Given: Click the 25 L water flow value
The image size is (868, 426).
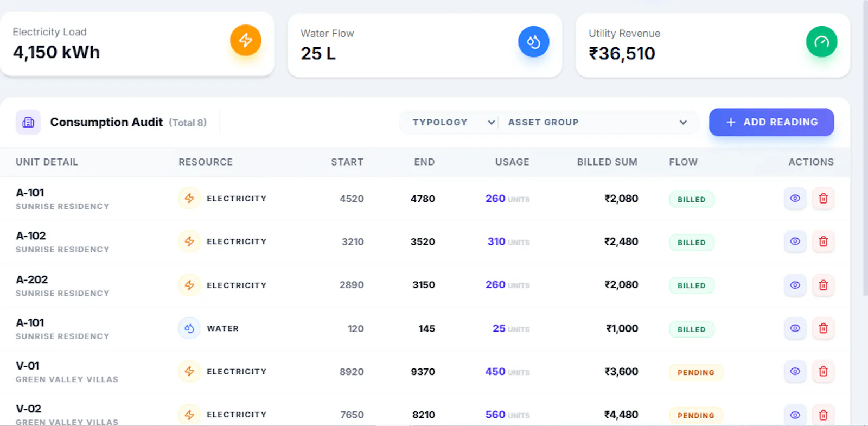Looking at the screenshot, I should (x=318, y=54).
